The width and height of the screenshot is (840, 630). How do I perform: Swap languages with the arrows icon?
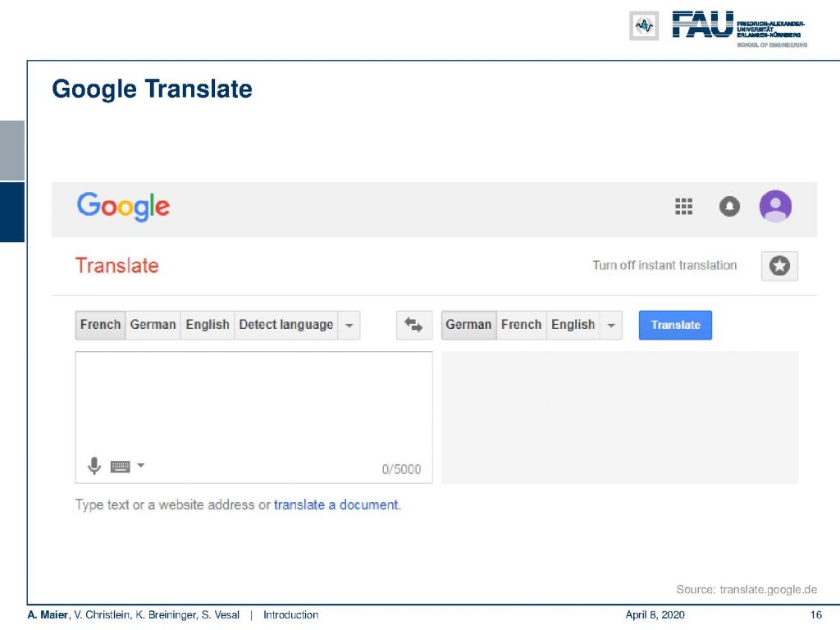pos(414,325)
